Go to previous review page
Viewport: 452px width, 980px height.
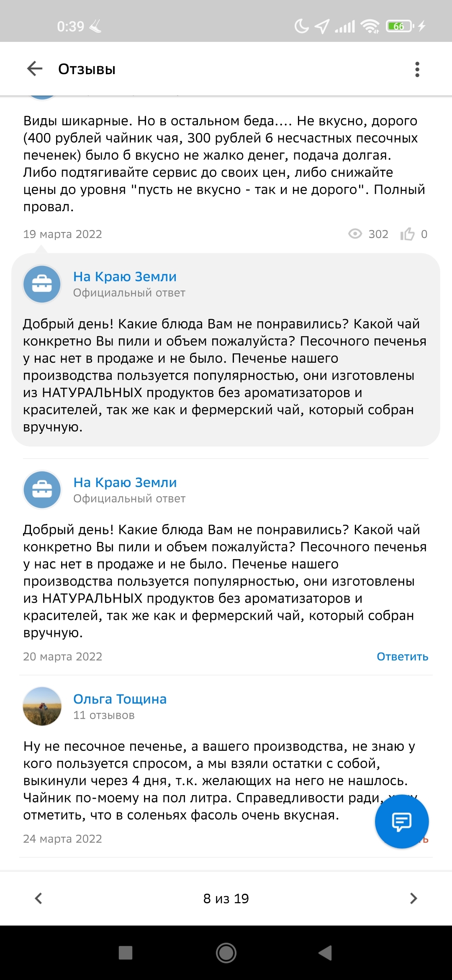39,898
